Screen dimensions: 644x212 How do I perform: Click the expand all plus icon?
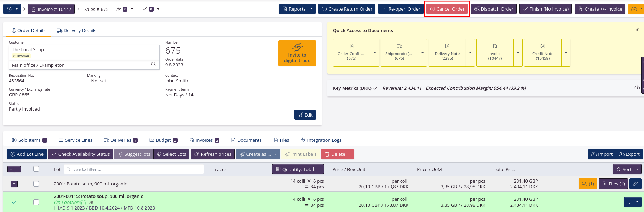click(x=11, y=169)
